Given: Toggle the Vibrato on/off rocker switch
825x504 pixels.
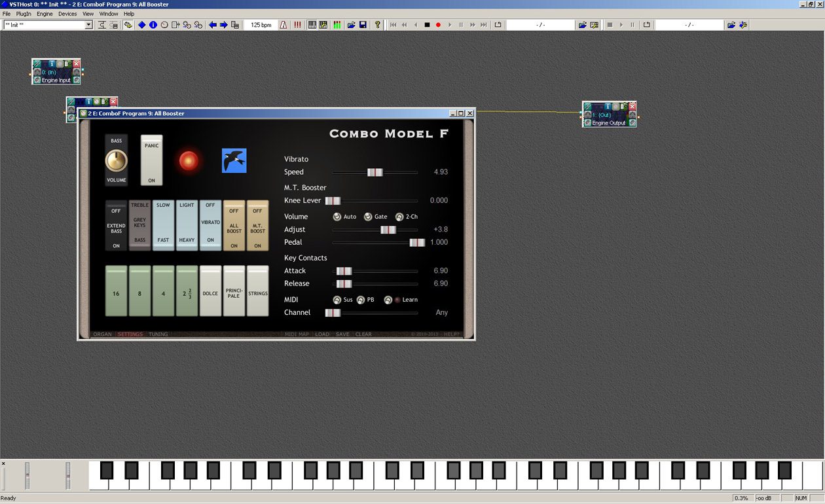Looking at the screenshot, I should [210, 225].
